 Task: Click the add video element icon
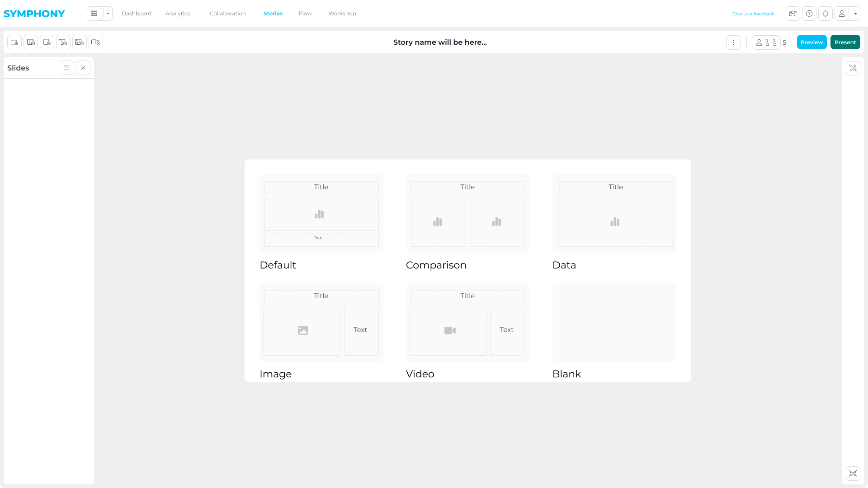pos(96,42)
